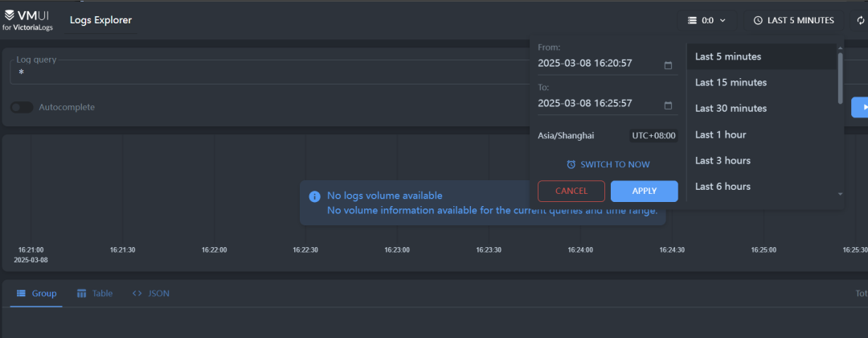
Task: Choose Last 15 minutes from the list
Action: click(731, 83)
